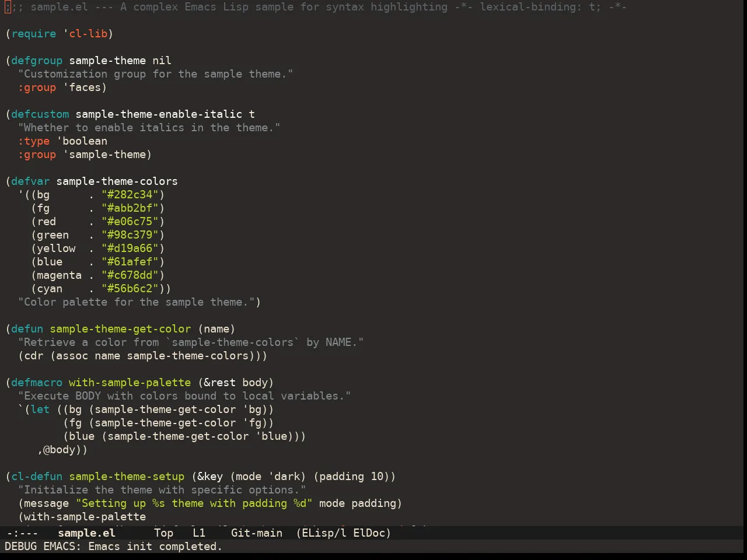Screen dimensions: 747x560
Task: Click the defgroup keyword
Action: click(37, 61)
